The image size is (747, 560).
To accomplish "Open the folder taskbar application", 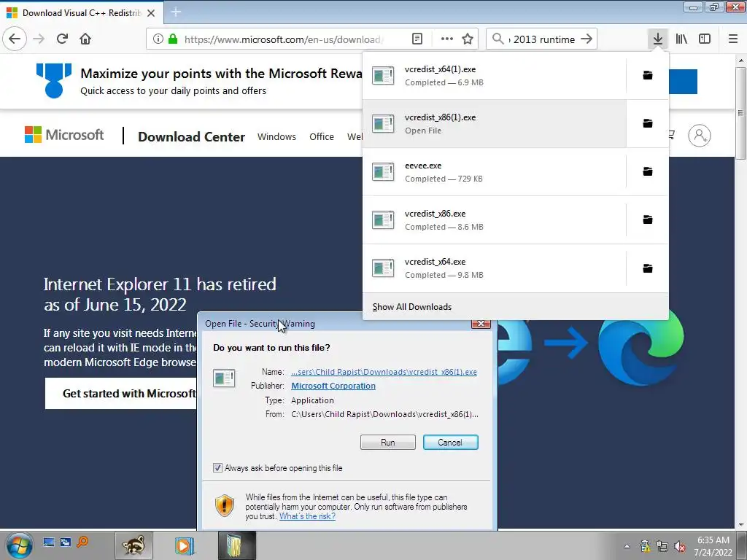I will click(x=236, y=545).
